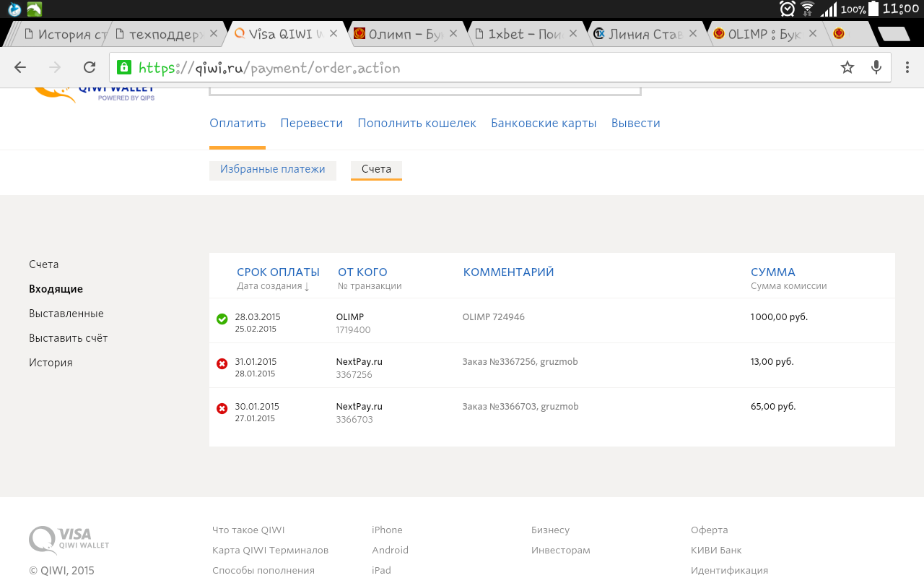
Task: Open Пополнить кошелек section
Action: click(x=417, y=123)
